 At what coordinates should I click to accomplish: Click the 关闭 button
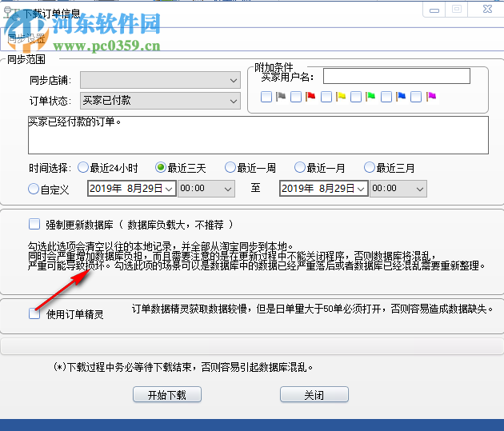[314, 394]
